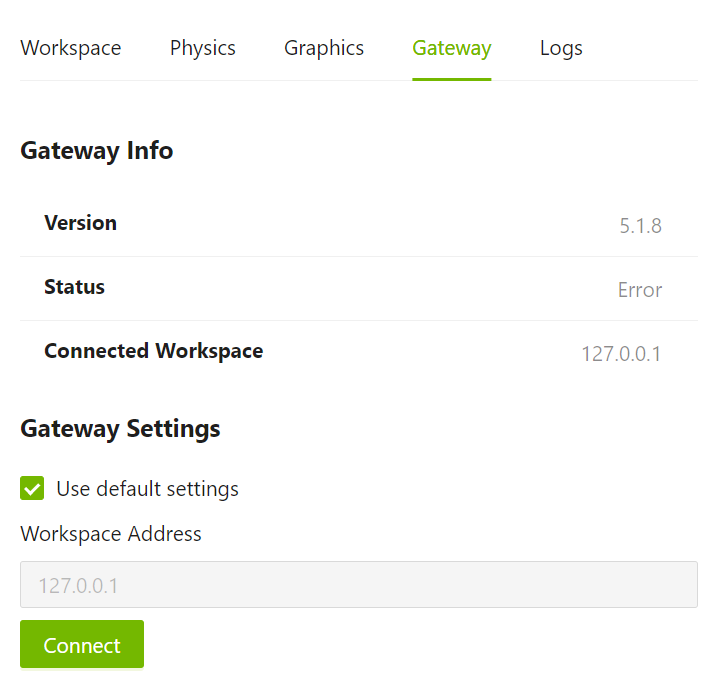Click the active Gateway tab
This screenshot has width=715, height=681.
tap(451, 48)
